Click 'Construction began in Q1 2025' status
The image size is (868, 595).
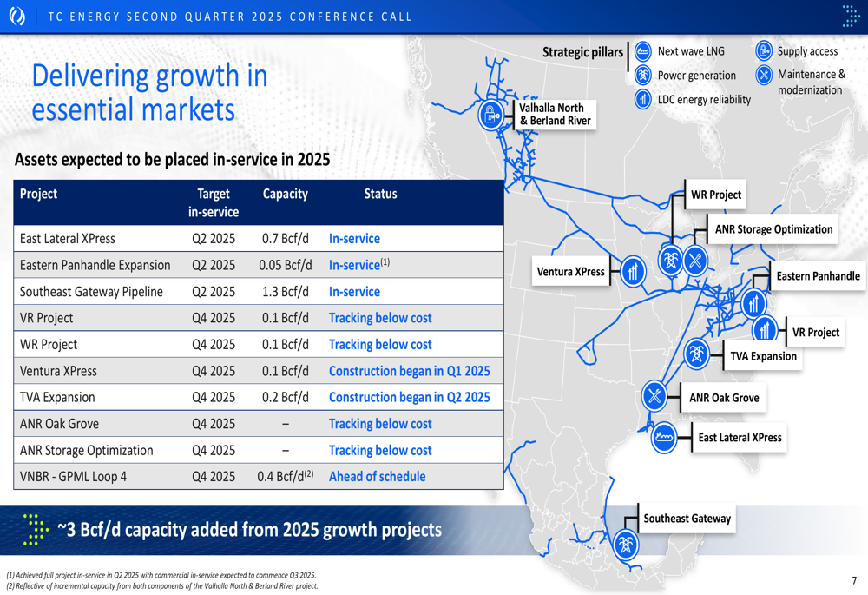click(x=409, y=371)
